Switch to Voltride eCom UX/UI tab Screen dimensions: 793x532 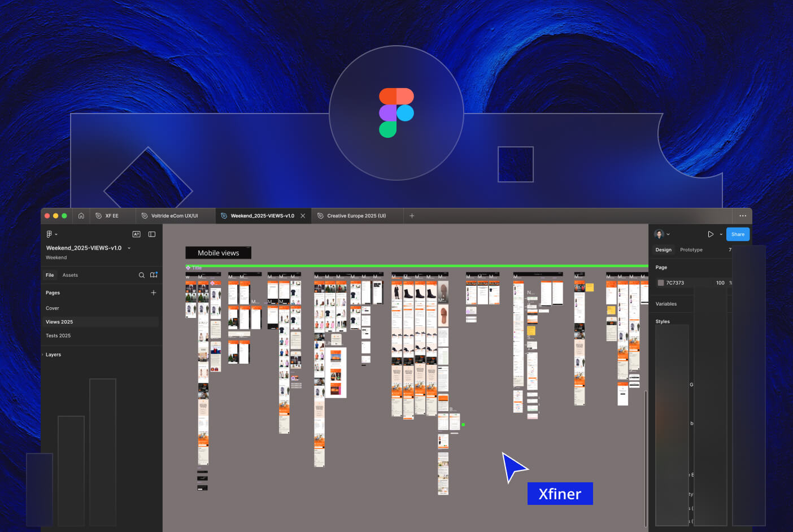click(175, 216)
